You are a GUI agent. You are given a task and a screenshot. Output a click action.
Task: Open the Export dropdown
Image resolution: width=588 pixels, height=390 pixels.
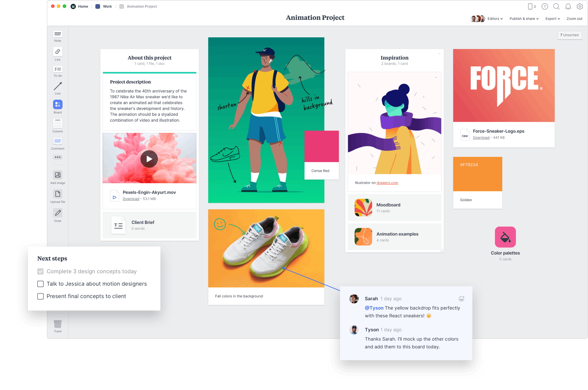pyautogui.click(x=553, y=19)
